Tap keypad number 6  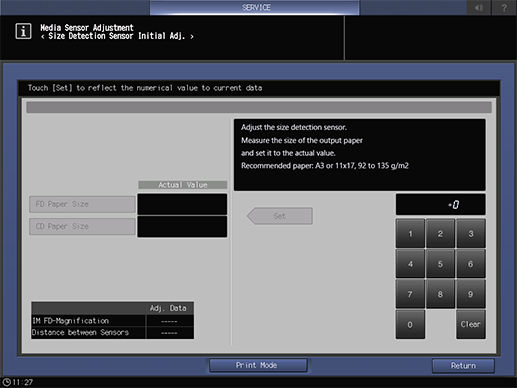tap(471, 264)
